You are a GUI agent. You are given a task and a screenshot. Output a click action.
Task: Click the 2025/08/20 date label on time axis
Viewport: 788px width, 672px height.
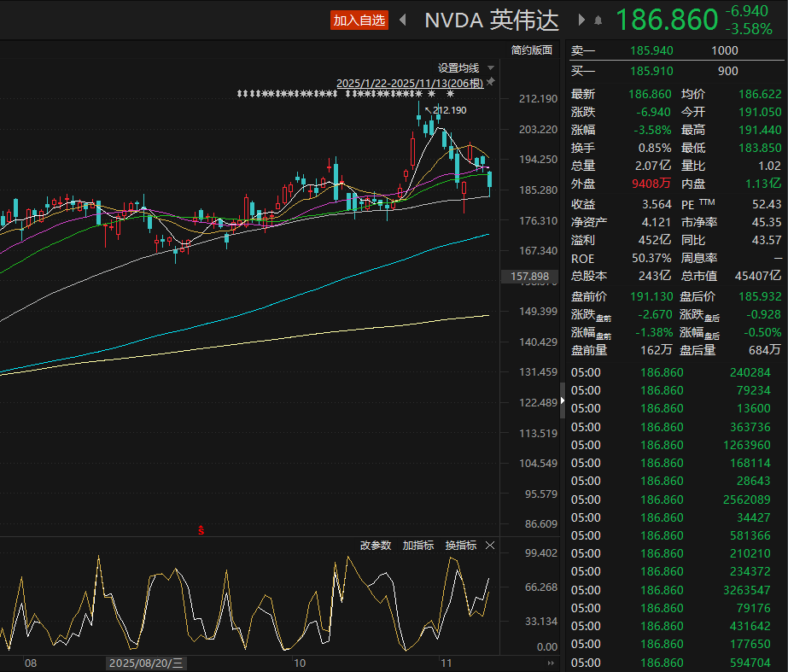click(146, 663)
